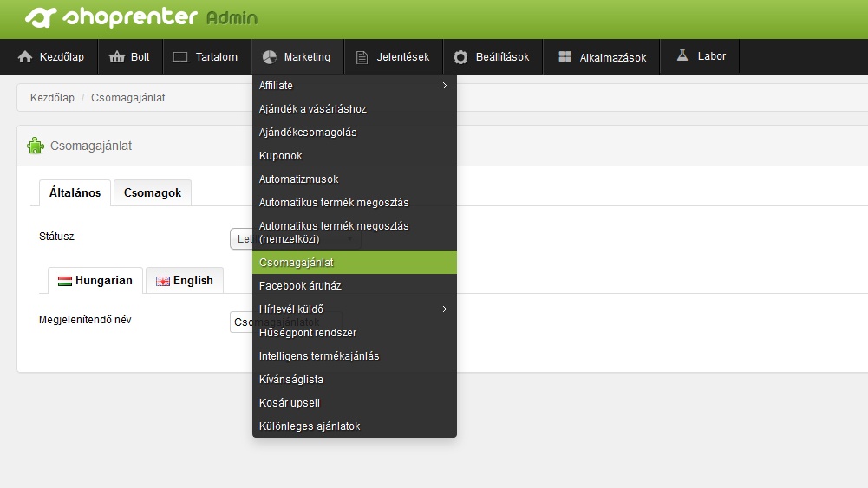Open the Labor menu
The height and width of the screenshot is (488, 868).
tap(700, 56)
